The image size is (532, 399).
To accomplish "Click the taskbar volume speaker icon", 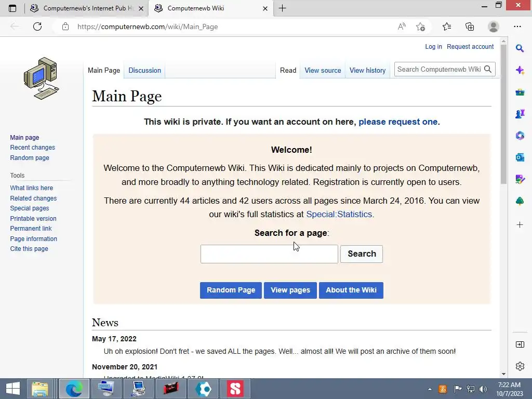I will coord(483,389).
